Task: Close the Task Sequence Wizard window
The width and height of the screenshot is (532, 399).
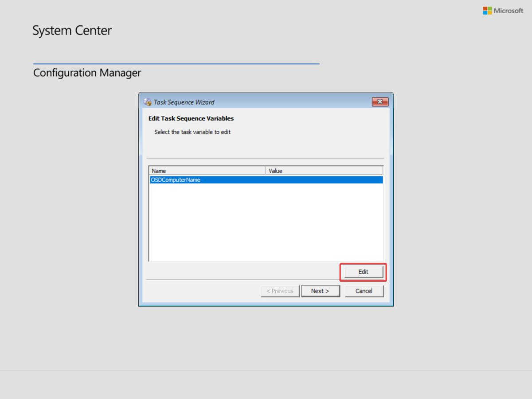Action: click(380, 102)
